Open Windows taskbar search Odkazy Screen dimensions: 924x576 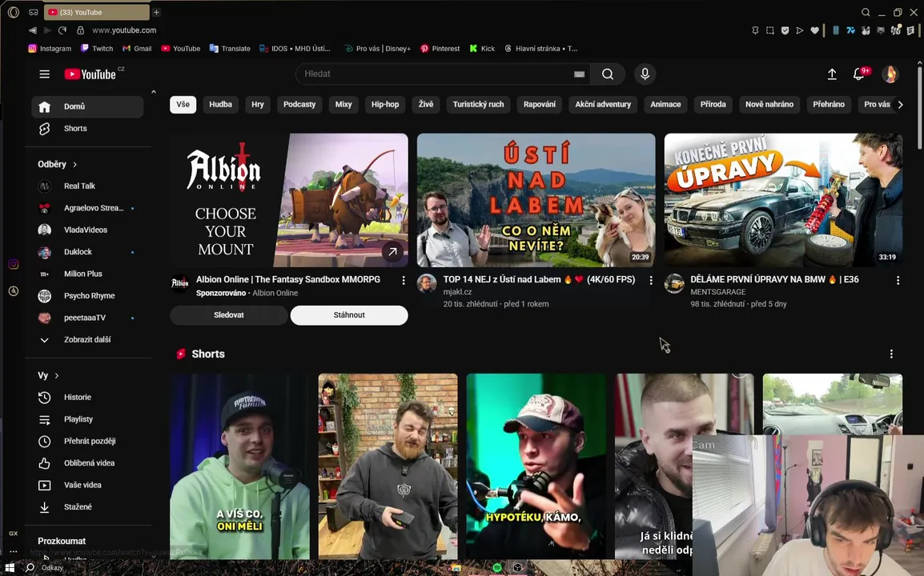coord(46,568)
